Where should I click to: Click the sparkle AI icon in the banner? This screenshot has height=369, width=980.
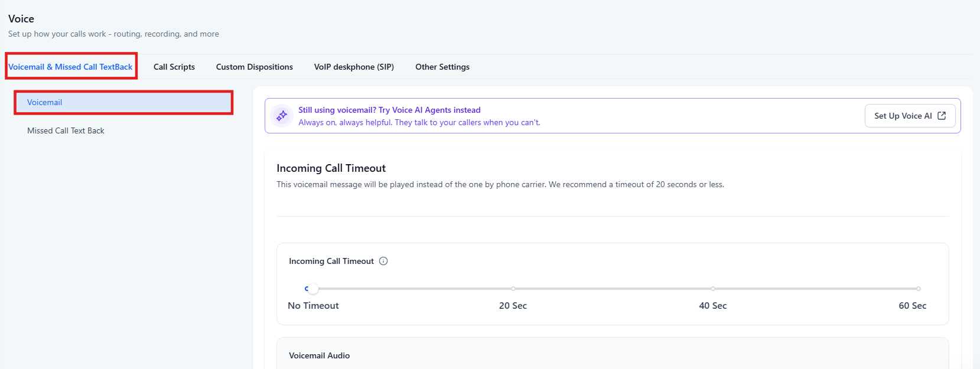[282, 116]
